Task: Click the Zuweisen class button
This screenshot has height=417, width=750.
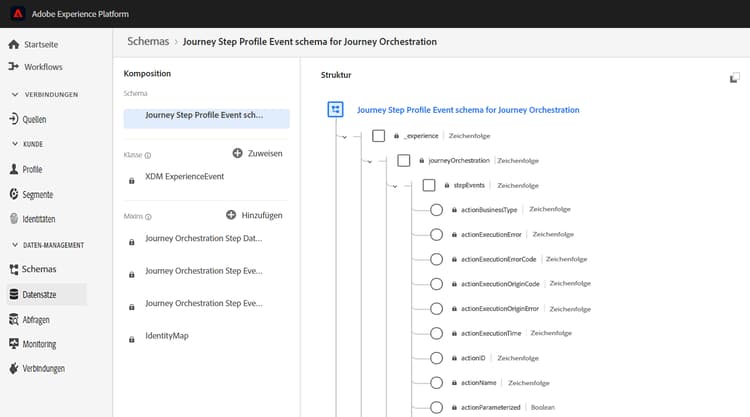Action: pos(258,153)
